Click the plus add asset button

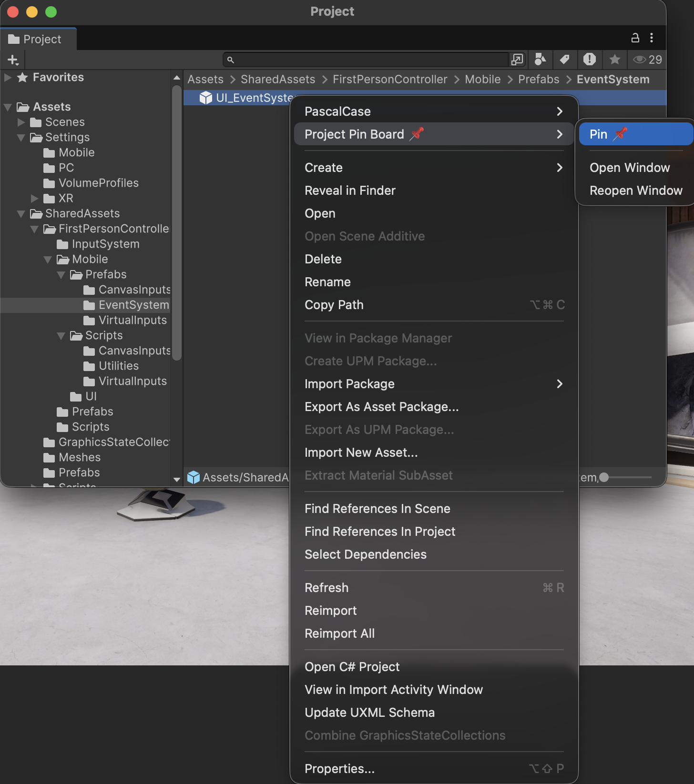[x=13, y=60]
